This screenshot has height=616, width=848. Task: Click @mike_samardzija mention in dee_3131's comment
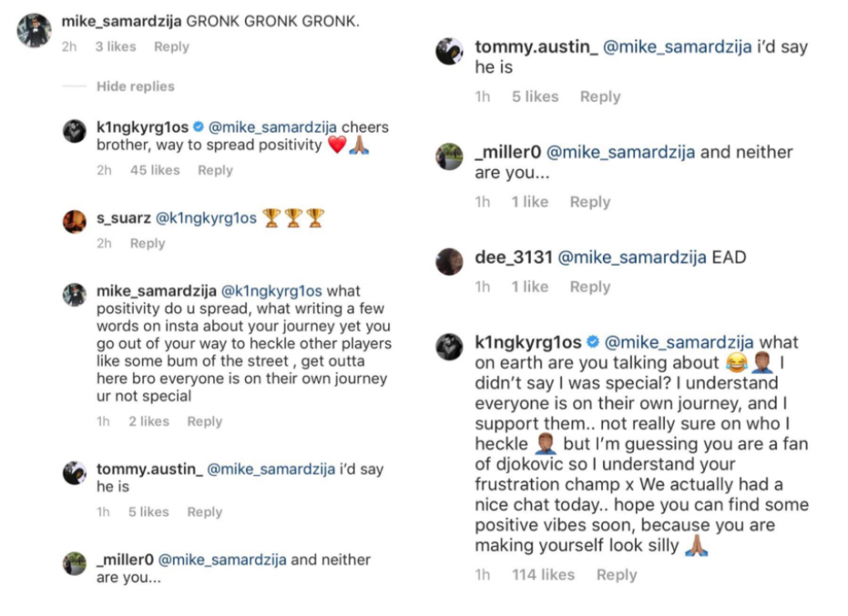click(634, 257)
